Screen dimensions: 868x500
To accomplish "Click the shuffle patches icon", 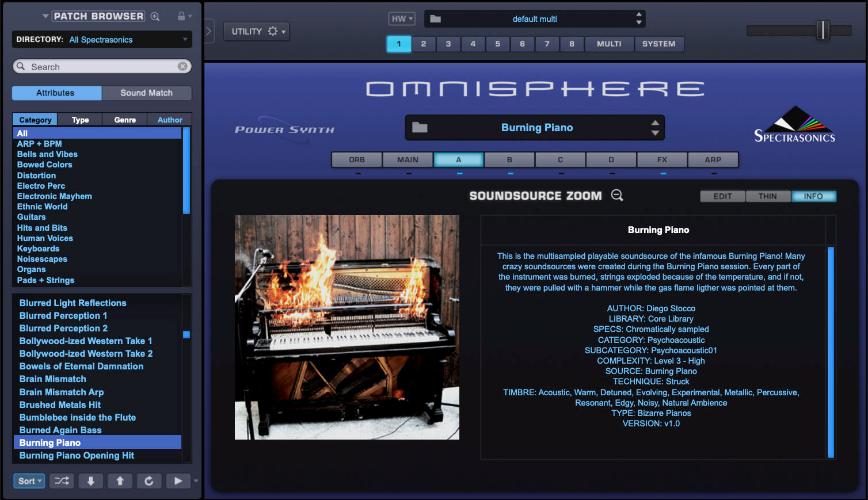I will click(x=62, y=481).
